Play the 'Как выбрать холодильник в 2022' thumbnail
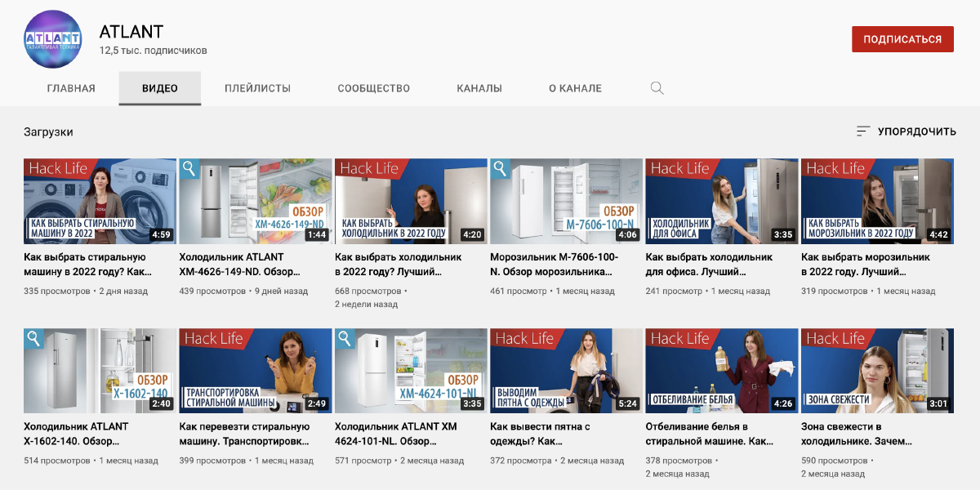Viewport: 980px width, 490px height. point(411,202)
